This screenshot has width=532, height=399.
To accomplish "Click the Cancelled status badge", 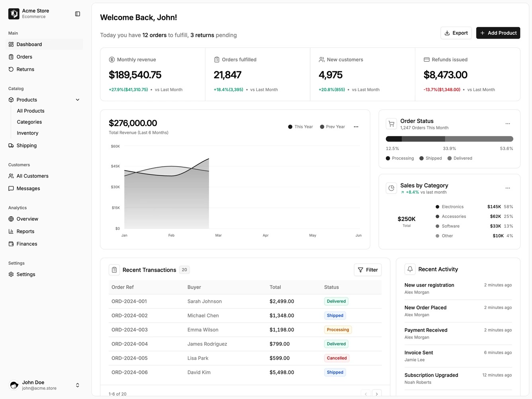I will point(337,358).
